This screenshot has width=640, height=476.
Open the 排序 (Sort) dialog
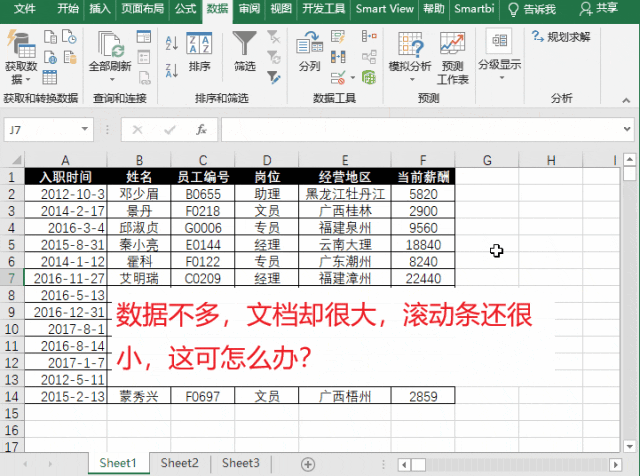pyautogui.click(x=199, y=52)
